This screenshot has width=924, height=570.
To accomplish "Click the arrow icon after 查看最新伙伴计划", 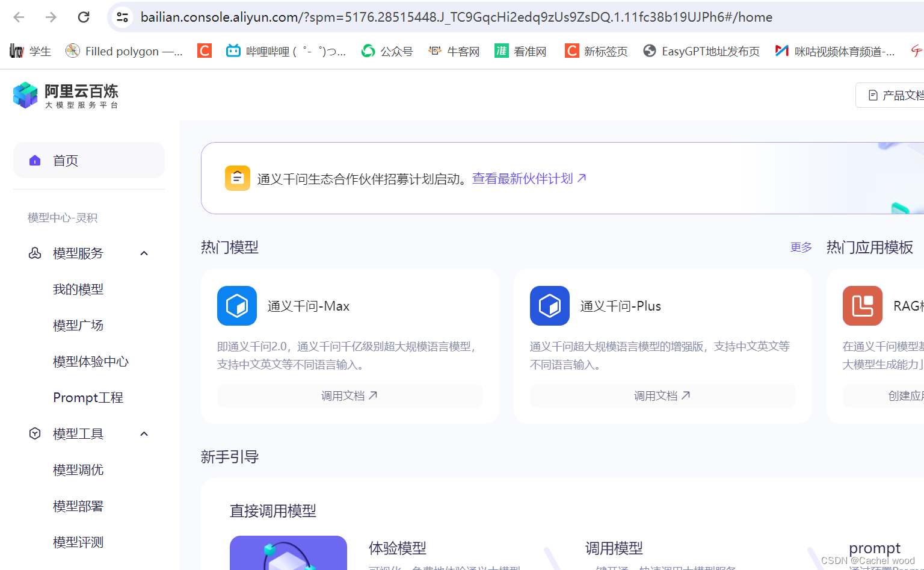I will (x=582, y=178).
